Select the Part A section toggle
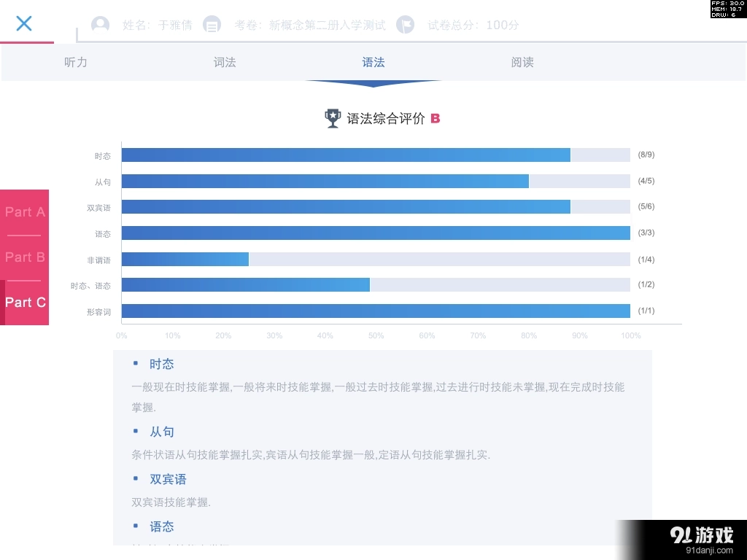747x560 pixels. (x=24, y=212)
